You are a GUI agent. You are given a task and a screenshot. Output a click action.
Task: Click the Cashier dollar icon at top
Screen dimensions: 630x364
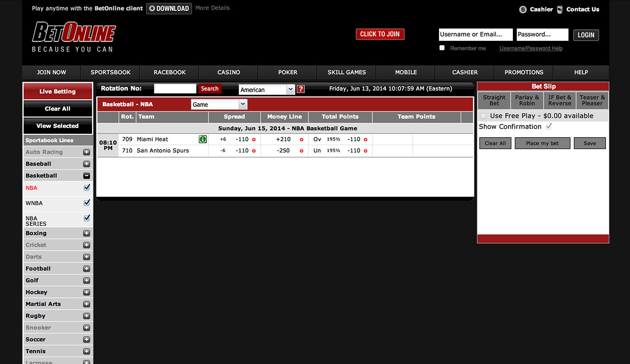(523, 9)
